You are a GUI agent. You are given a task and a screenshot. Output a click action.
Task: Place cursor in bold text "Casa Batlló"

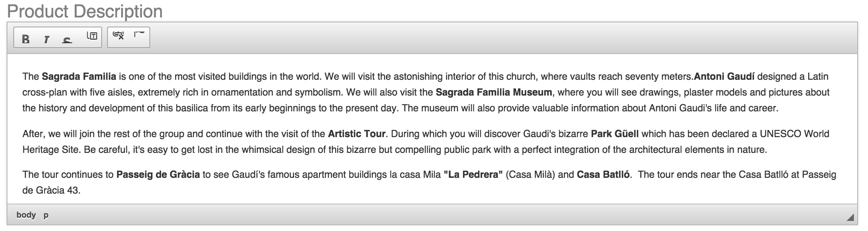(x=603, y=174)
